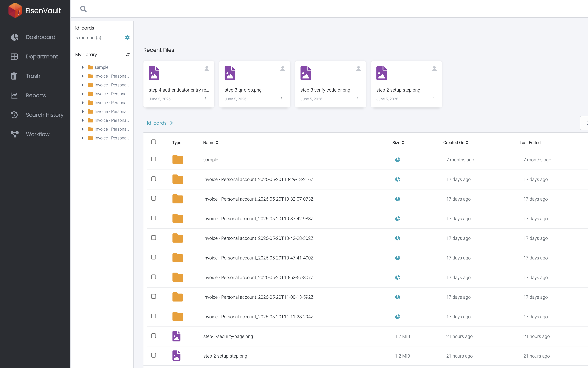Check step-2-setup-step.png row checkbox
Image resolution: width=588 pixels, height=368 pixels.
pyautogui.click(x=154, y=355)
